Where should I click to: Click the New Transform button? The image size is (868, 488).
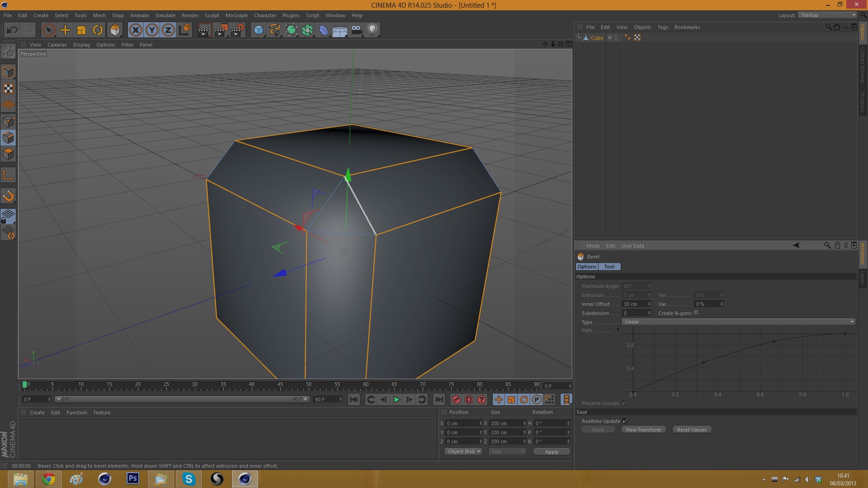tap(643, 430)
